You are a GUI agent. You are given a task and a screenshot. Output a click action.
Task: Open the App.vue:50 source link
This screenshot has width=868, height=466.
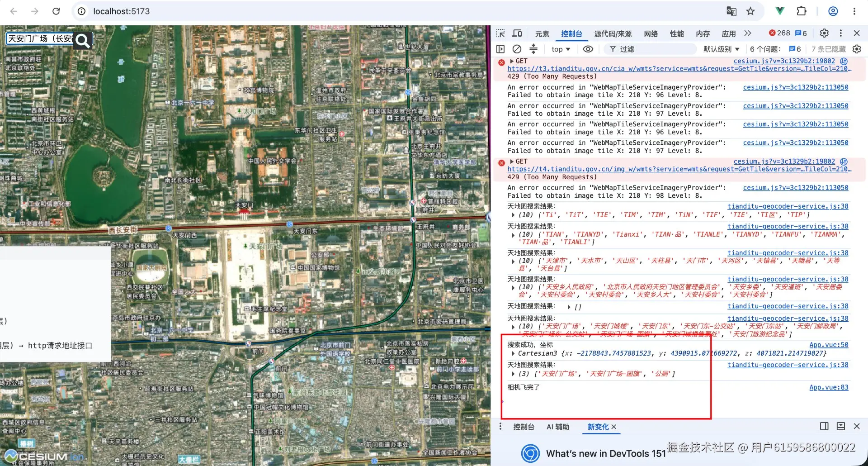click(829, 345)
